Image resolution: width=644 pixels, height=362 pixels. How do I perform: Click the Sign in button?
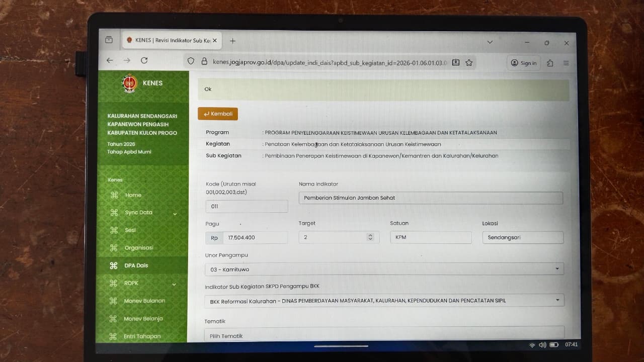coord(523,63)
